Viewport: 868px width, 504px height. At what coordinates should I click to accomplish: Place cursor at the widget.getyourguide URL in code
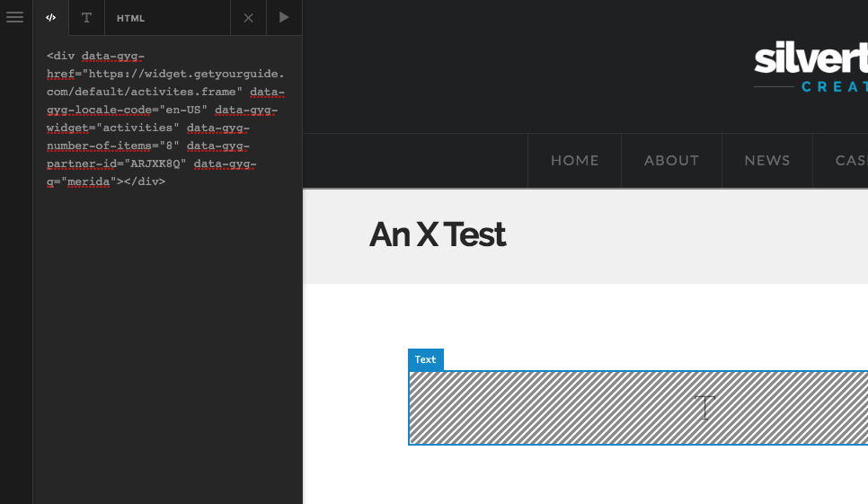pyautogui.click(x=165, y=83)
